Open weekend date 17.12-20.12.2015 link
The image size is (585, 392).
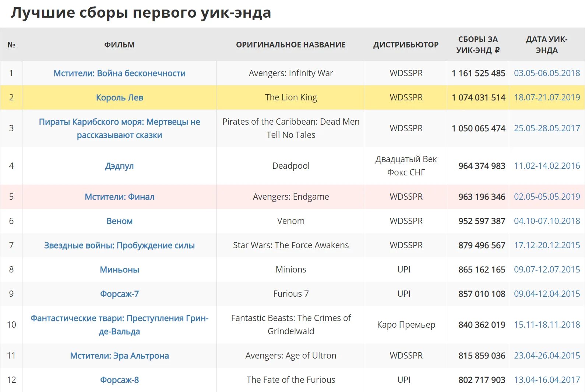click(547, 245)
